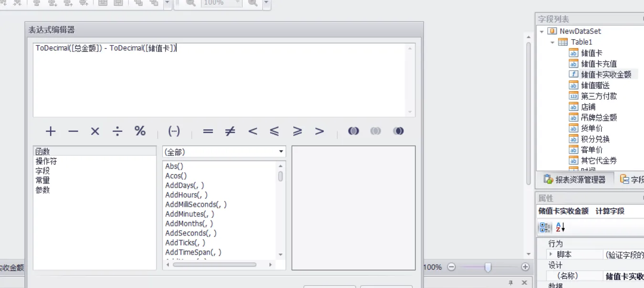Screen dimensions: 644x288
Task: Choose AddDays(, ) from the function list
Action: point(185,185)
